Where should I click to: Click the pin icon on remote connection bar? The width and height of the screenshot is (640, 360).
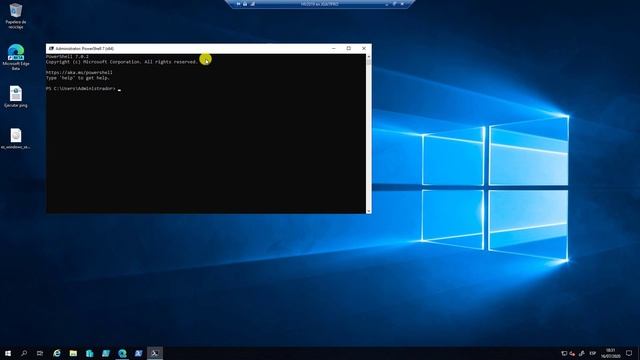tap(238, 4)
